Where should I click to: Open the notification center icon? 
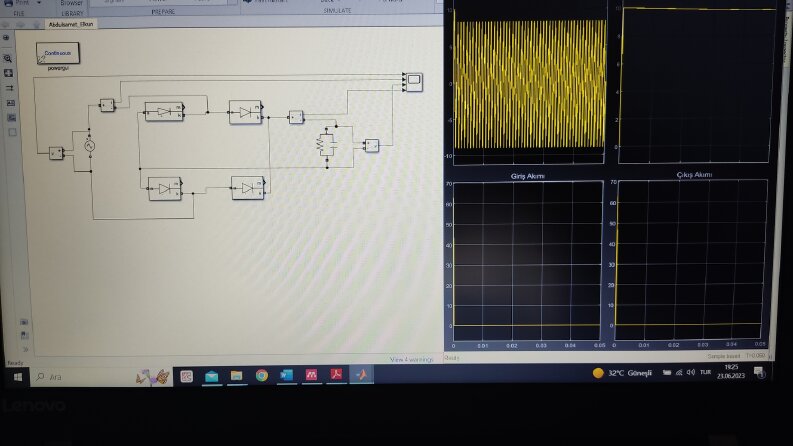[x=759, y=372]
